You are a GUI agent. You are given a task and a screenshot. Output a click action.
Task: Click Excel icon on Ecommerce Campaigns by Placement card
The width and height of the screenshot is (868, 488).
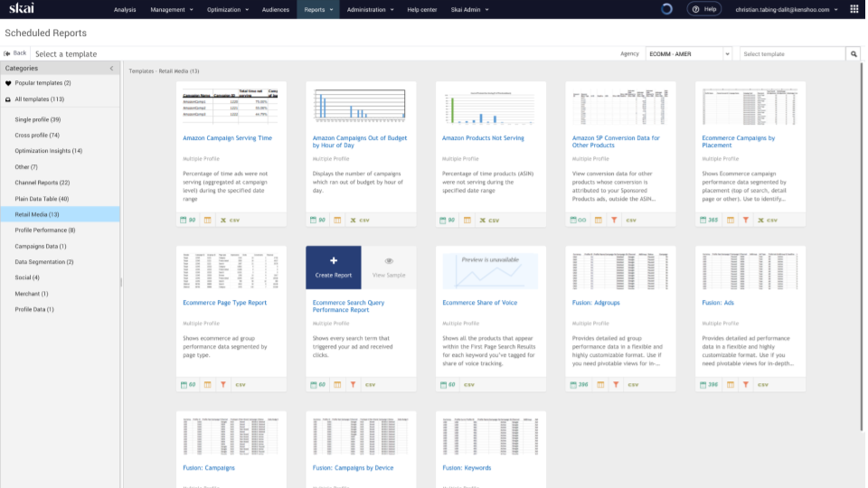(760, 220)
